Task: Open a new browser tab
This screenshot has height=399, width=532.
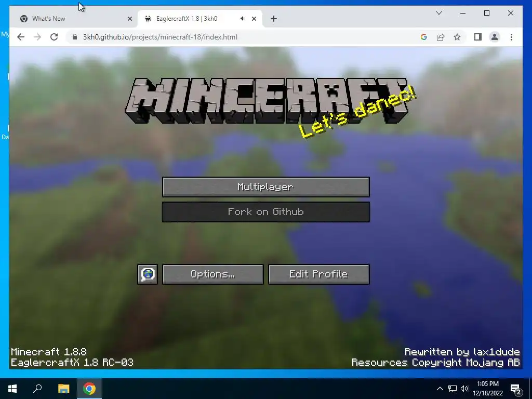Action: point(274,19)
